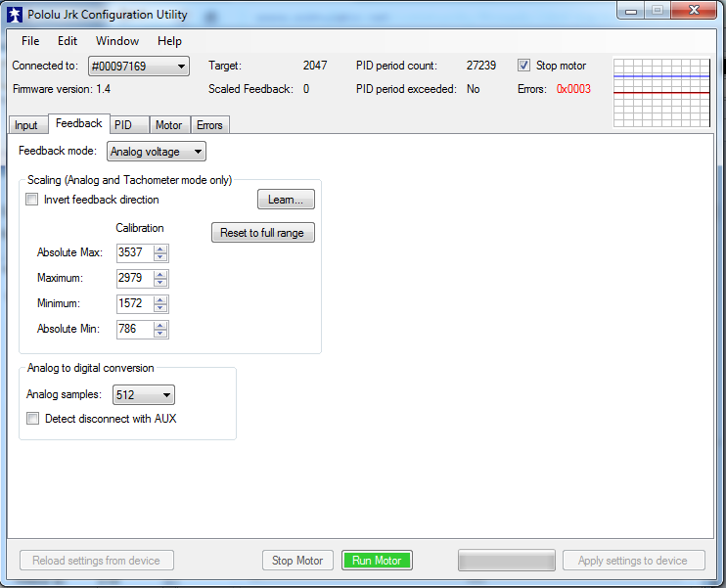This screenshot has width=726, height=588.
Task: Go to the Errors tab
Action: pyautogui.click(x=209, y=125)
